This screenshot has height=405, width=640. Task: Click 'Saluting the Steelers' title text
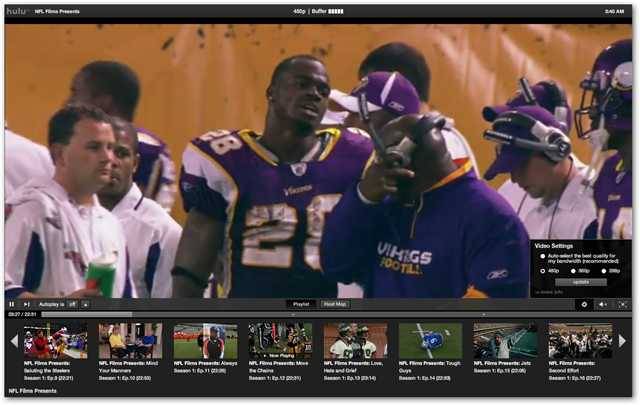[x=48, y=371]
